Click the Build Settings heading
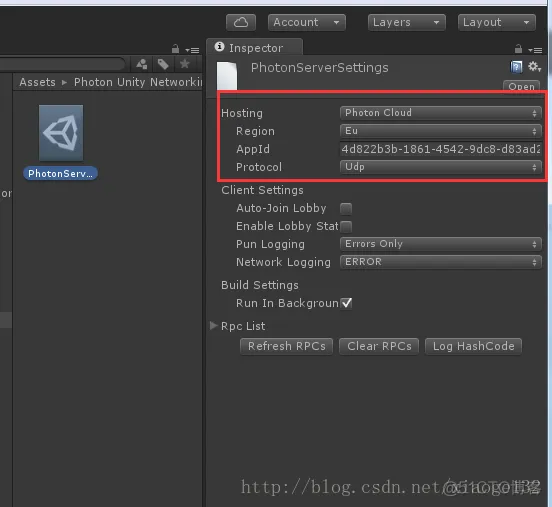The height and width of the screenshot is (507, 552). click(260, 285)
